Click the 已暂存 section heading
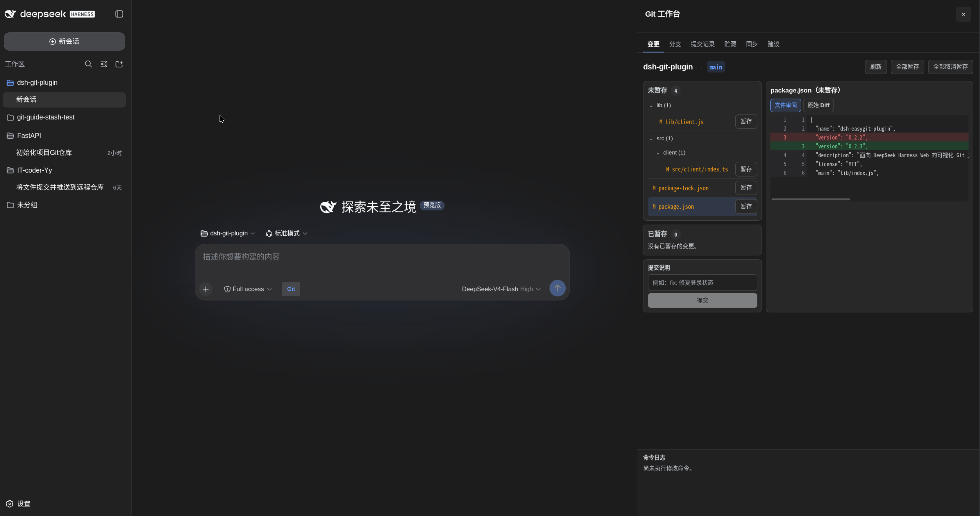Viewport: 980px width, 516px height. (x=658, y=234)
